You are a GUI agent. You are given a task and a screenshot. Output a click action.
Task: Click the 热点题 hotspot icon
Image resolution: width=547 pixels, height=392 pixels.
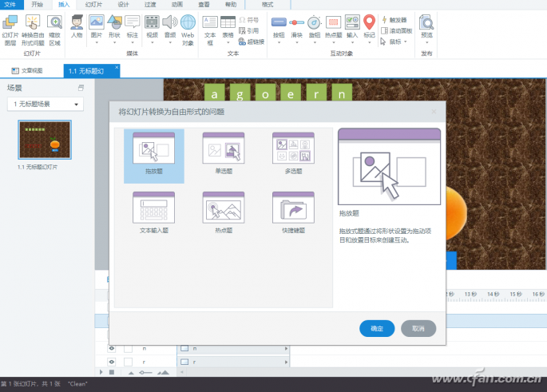tap(334, 22)
